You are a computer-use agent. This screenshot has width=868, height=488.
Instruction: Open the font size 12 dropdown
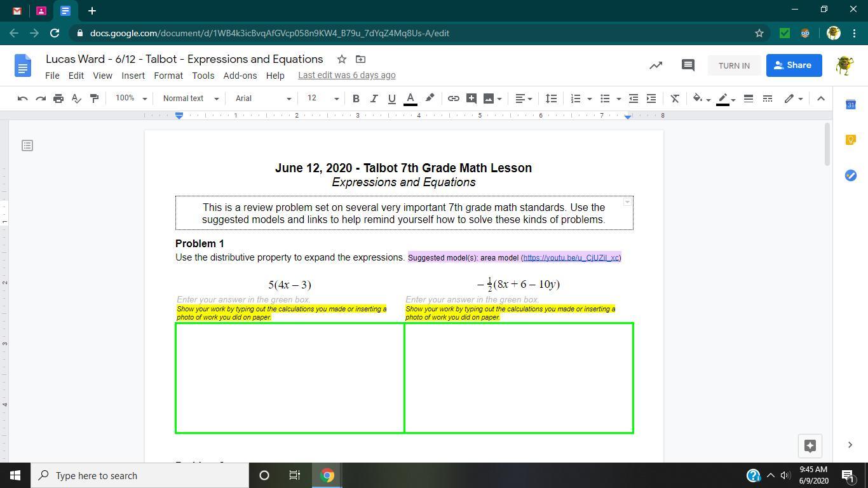point(323,98)
